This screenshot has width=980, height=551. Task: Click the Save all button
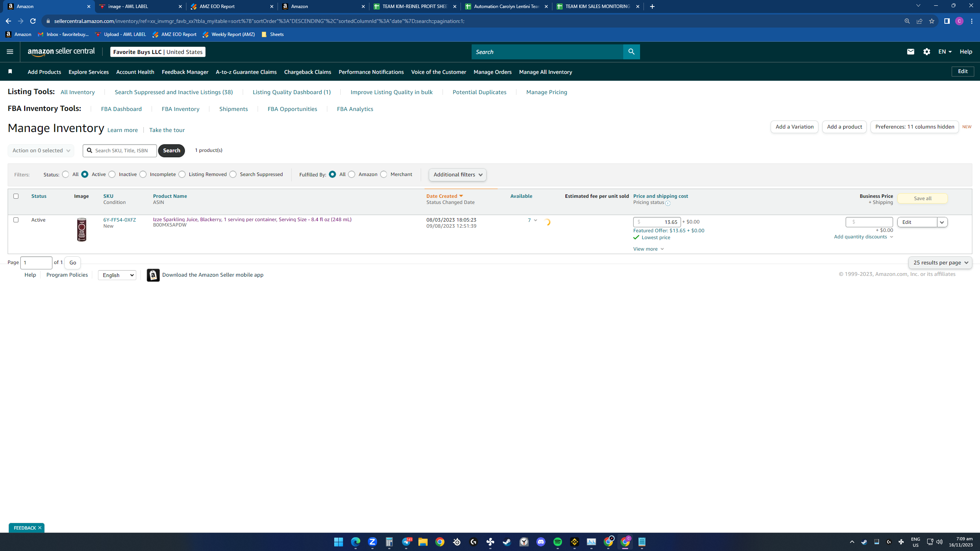tap(923, 198)
